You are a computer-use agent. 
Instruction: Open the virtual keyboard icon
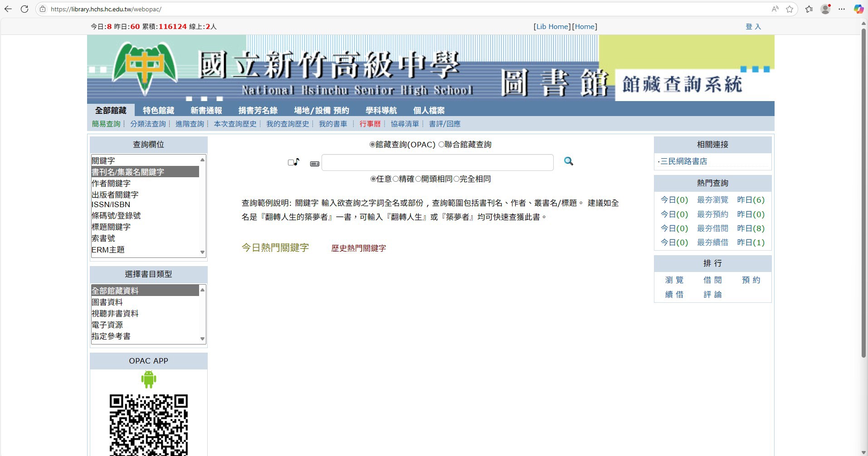coord(314,164)
